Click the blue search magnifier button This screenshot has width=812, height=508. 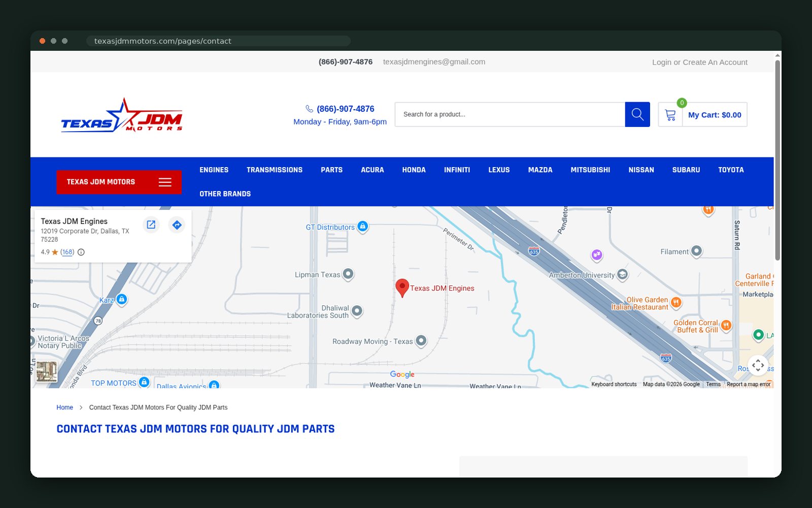637,114
